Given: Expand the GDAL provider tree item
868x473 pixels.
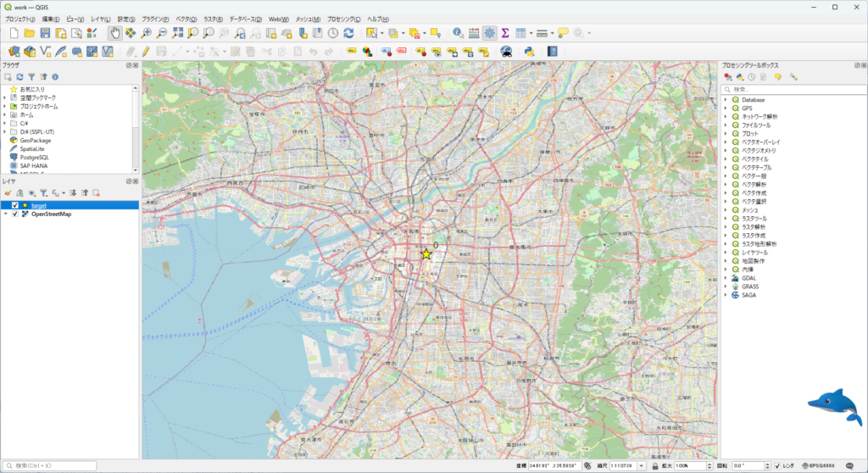Looking at the screenshot, I should pyautogui.click(x=726, y=278).
